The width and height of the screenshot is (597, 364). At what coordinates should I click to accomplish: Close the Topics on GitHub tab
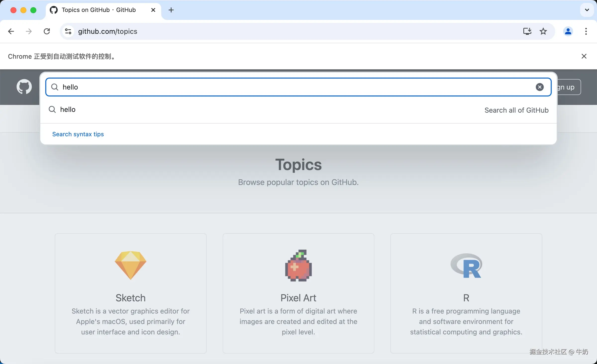tap(153, 10)
